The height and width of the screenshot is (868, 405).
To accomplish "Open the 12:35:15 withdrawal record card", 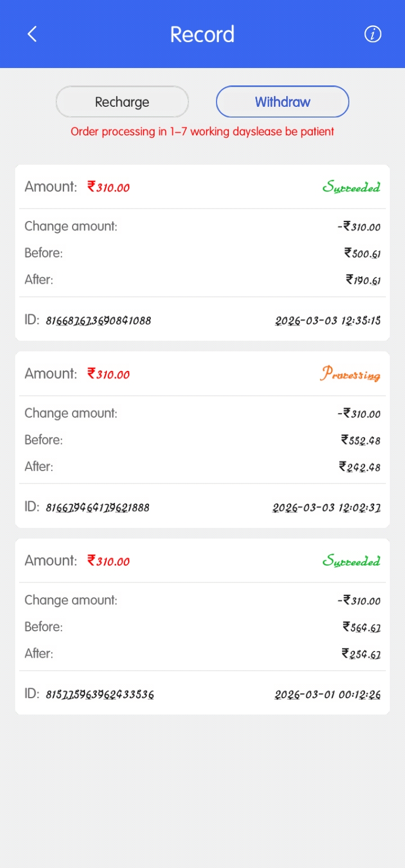I will pos(202,252).
